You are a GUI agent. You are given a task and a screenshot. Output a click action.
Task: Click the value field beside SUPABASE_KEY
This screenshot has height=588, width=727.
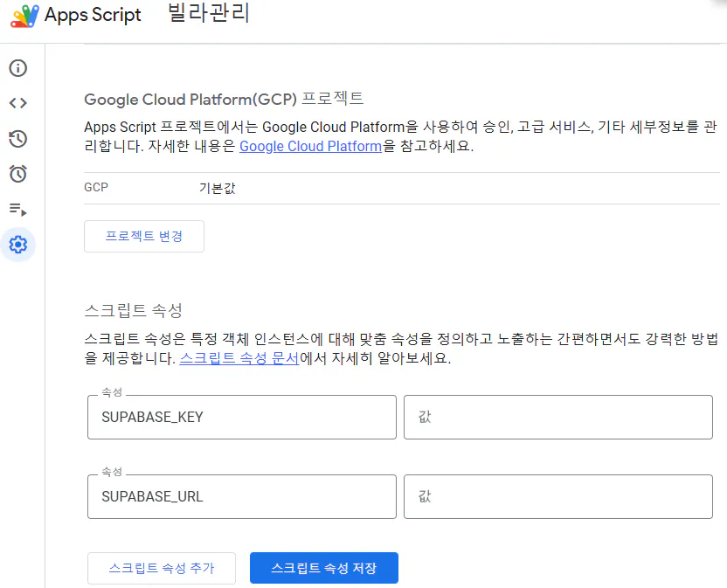coord(557,418)
